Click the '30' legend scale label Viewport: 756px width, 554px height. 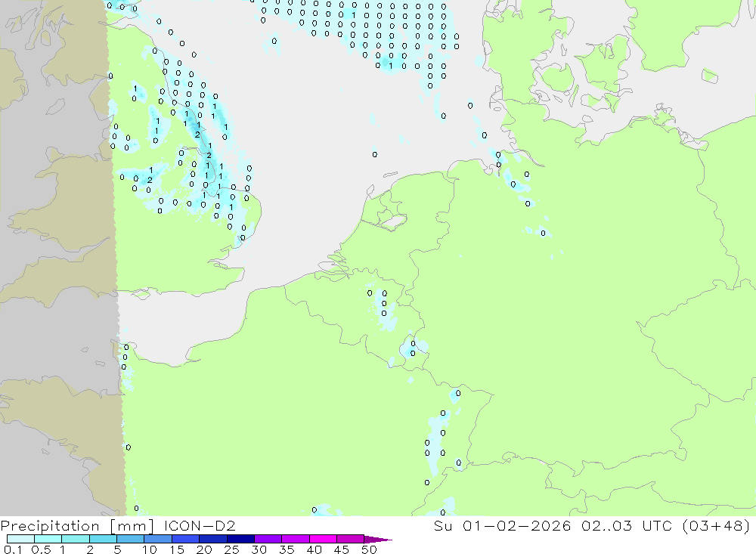click(259, 549)
